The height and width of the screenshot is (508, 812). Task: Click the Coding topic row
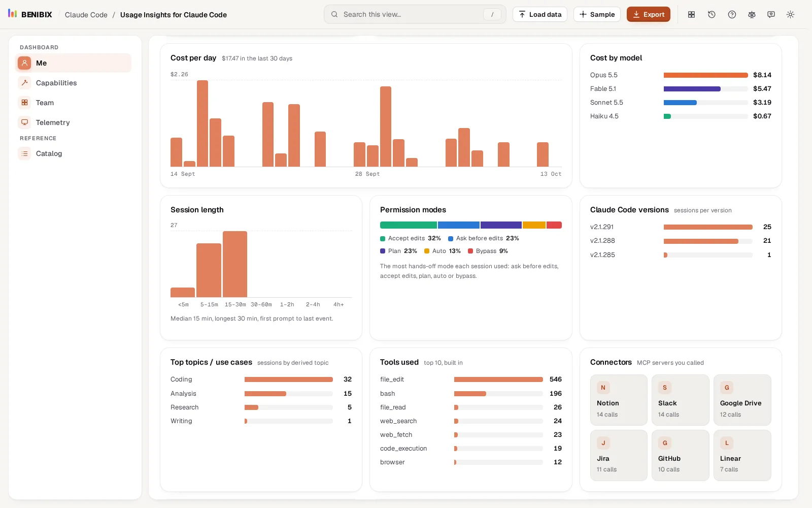point(261,379)
